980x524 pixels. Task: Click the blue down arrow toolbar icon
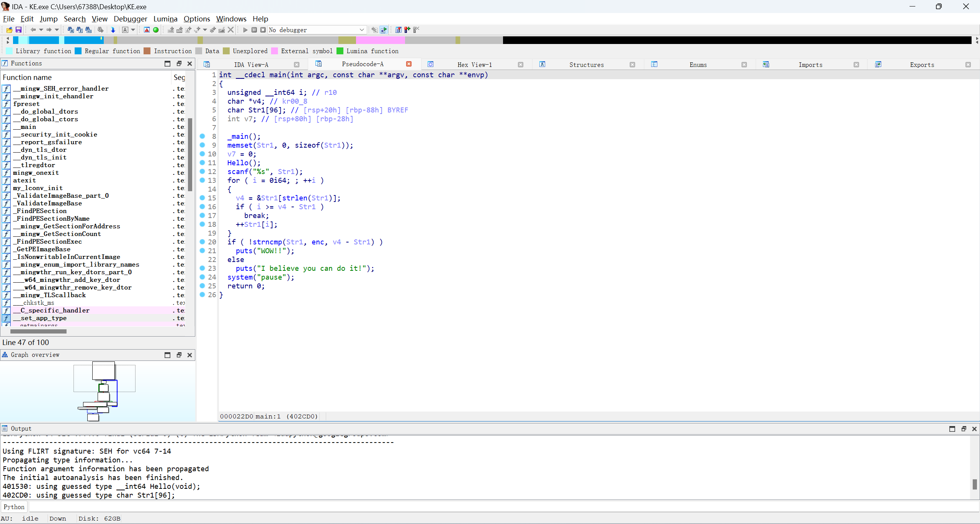tap(113, 30)
